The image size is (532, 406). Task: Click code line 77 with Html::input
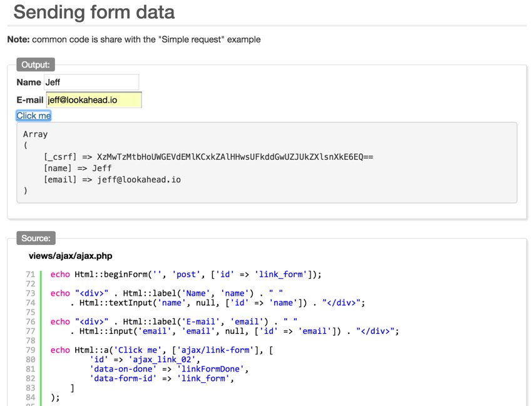coord(235,331)
